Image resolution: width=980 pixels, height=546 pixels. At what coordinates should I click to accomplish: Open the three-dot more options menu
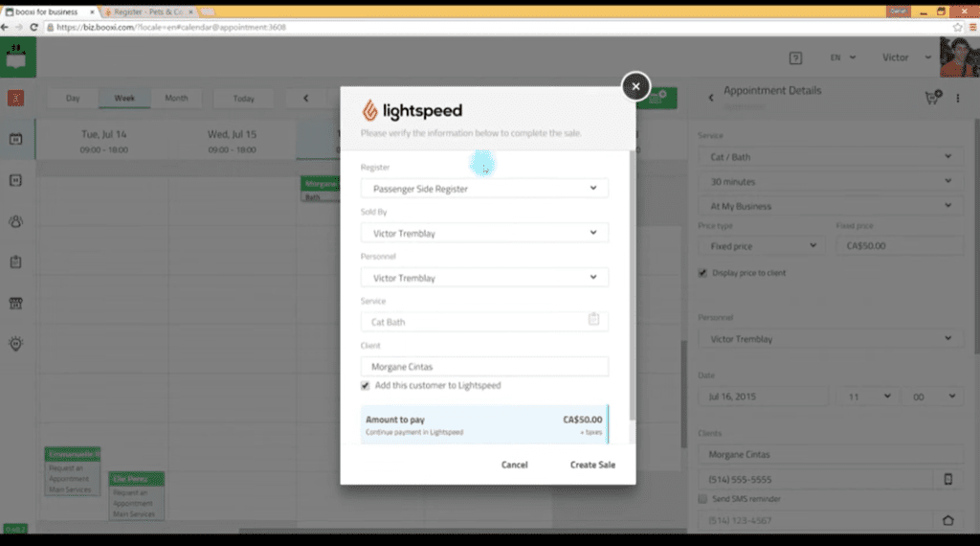point(957,99)
